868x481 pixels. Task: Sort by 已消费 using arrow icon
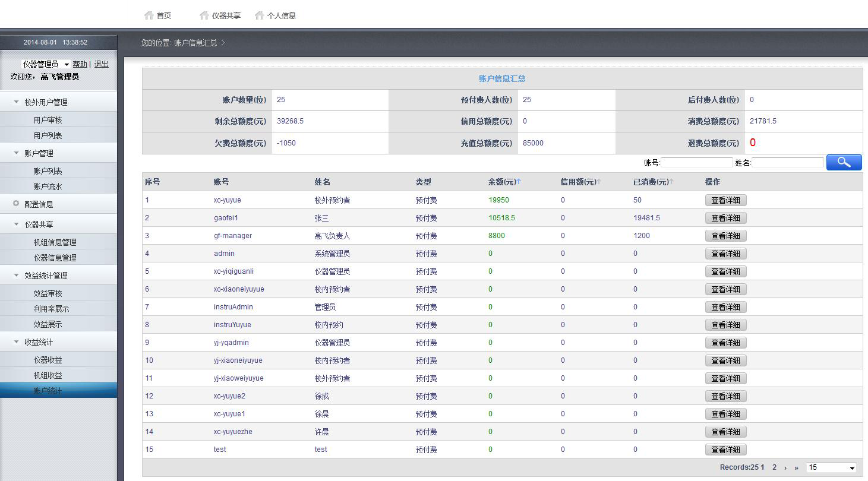[x=671, y=182]
